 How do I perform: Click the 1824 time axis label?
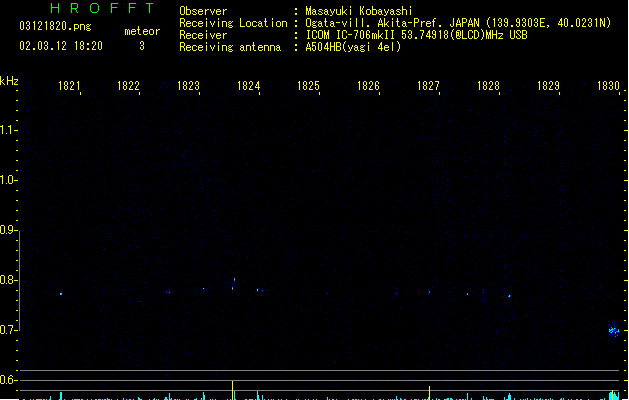pos(248,86)
